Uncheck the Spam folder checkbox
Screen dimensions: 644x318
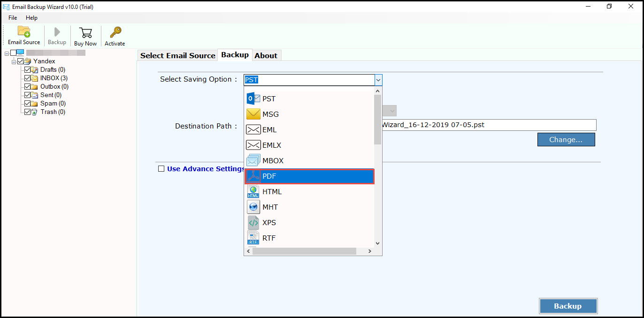tap(27, 103)
